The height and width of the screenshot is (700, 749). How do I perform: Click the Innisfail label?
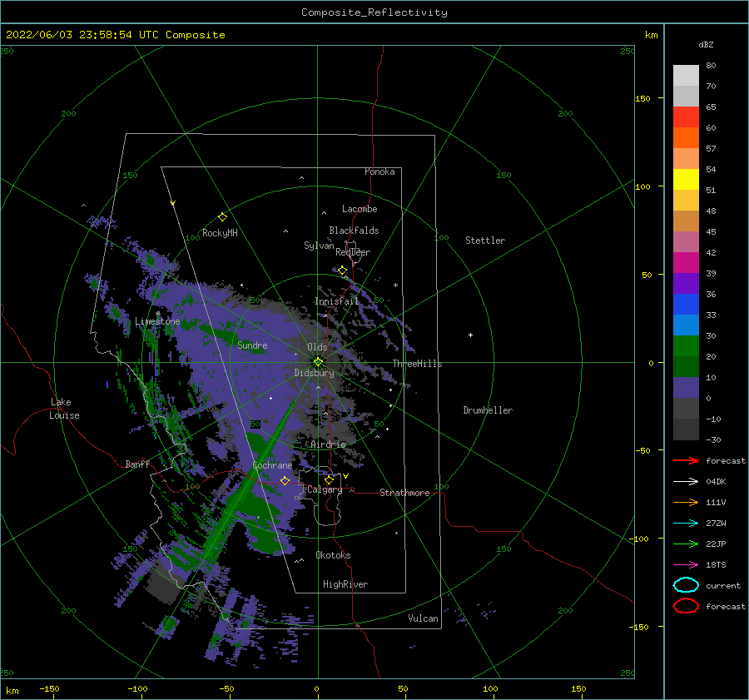(336, 301)
